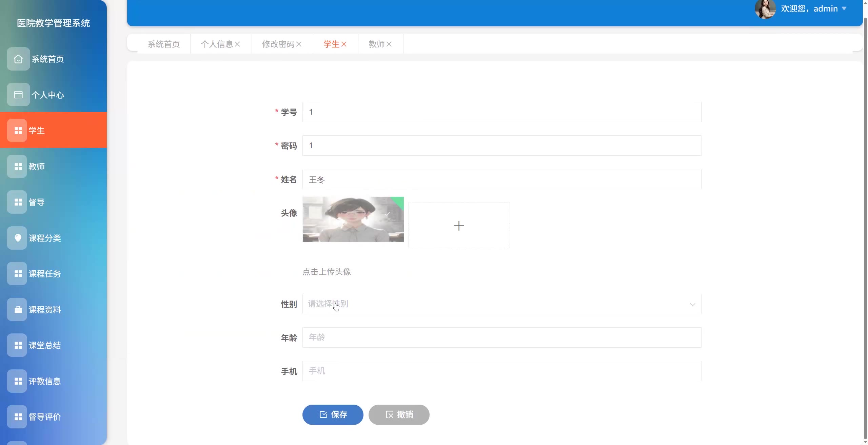Click the uploaded avatar thumbnail
The image size is (868, 445).
(x=353, y=219)
